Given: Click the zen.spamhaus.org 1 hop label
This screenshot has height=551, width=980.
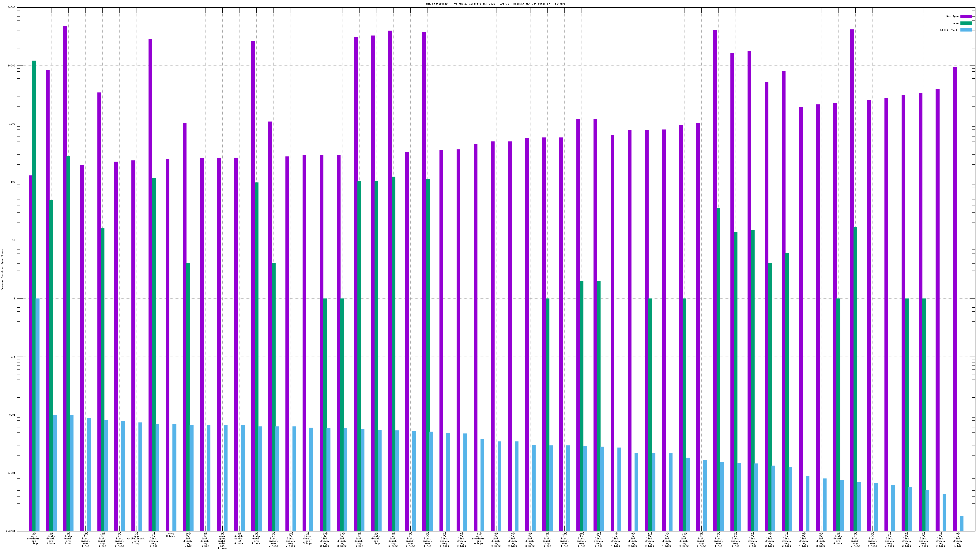Looking at the screenshot, I should tap(34, 538).
